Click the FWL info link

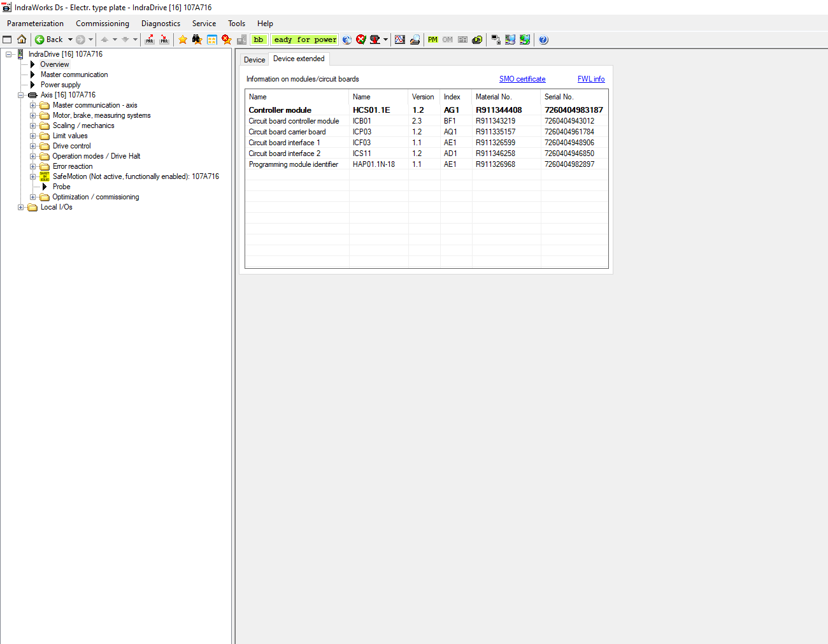590,79
